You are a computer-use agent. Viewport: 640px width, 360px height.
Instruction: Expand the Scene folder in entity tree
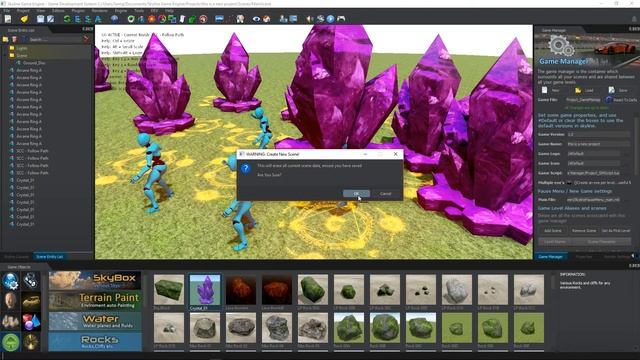pos(5,56)
